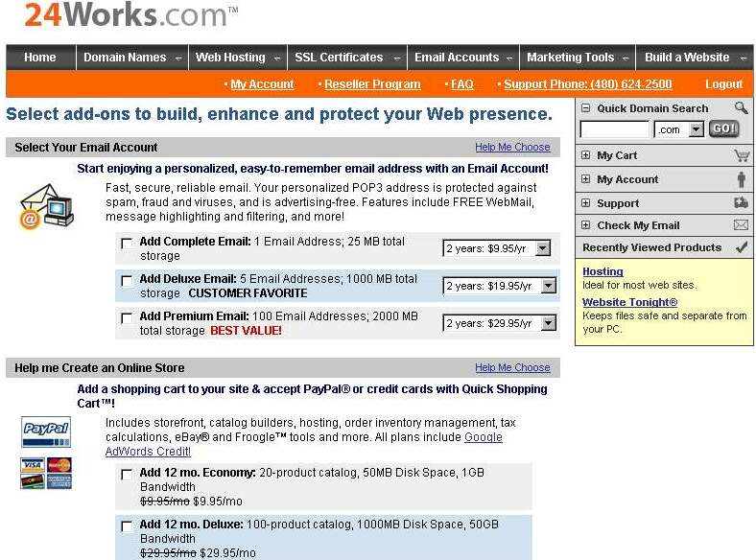Open the Email Accounts menu
756x560 pixels.
(x=463, y=58)
